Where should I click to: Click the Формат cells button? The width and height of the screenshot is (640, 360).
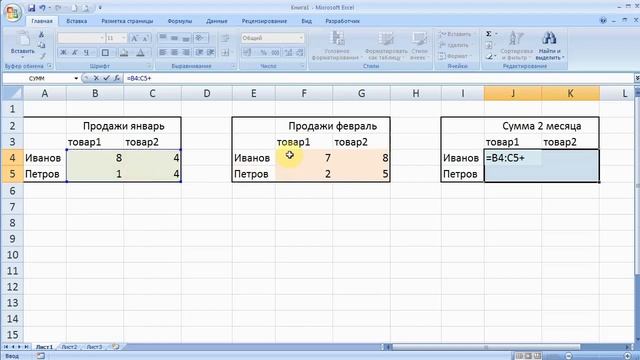[x=455, y=56]
